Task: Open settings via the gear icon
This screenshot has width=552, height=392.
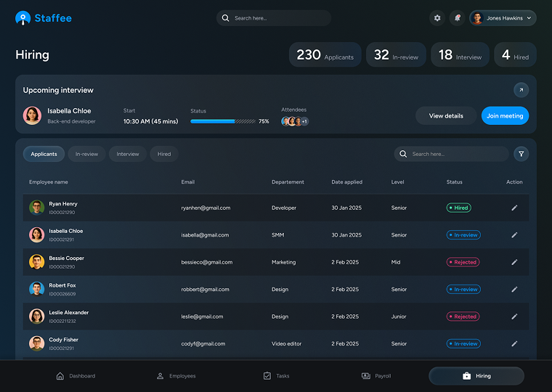Action: (437, 18)
